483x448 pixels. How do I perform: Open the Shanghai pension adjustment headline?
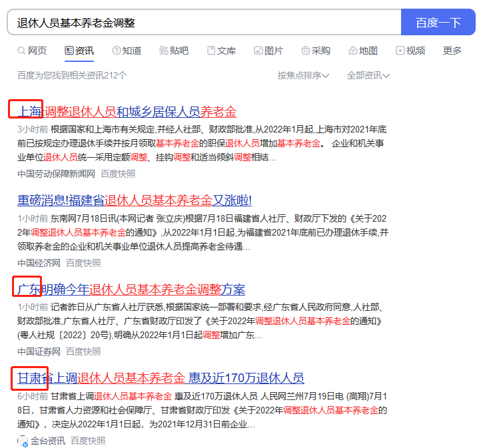[127, 111]
